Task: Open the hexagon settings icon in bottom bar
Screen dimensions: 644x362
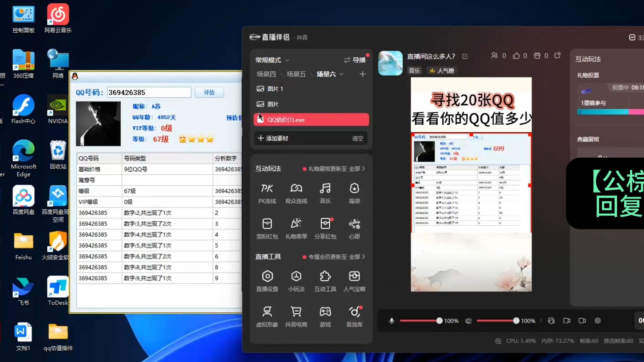Action: coord(598,321)
